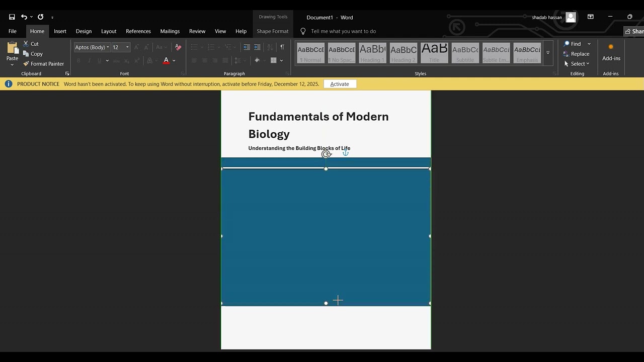This screenshot has height=362, width=644.
Task: Open the Add-ins button
Action: pos(611,53)
